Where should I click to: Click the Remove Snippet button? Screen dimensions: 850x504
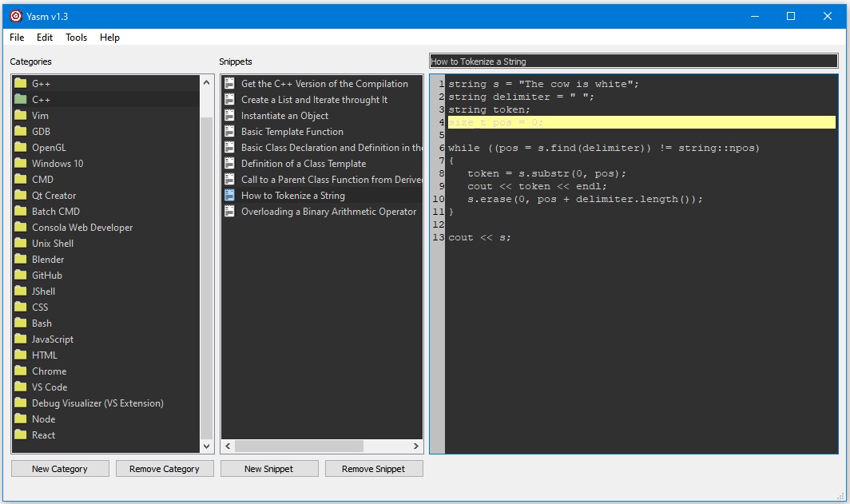[x=374, y=469]
